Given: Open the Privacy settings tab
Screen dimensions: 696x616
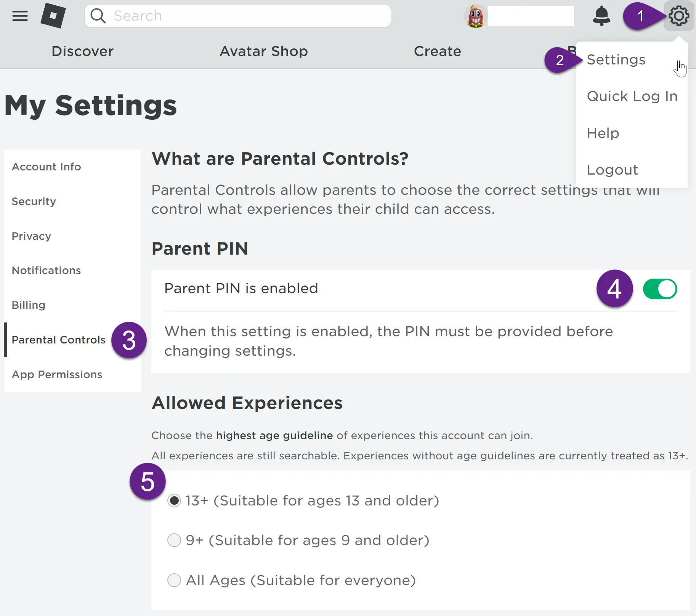Looking at the screenshot, I should click(x=31, y=236).
